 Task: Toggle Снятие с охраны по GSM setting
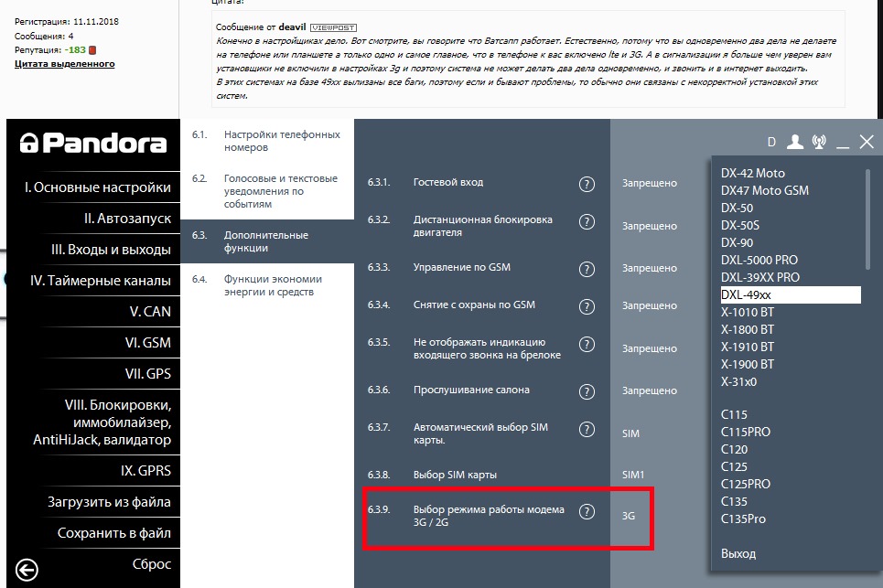650,305
